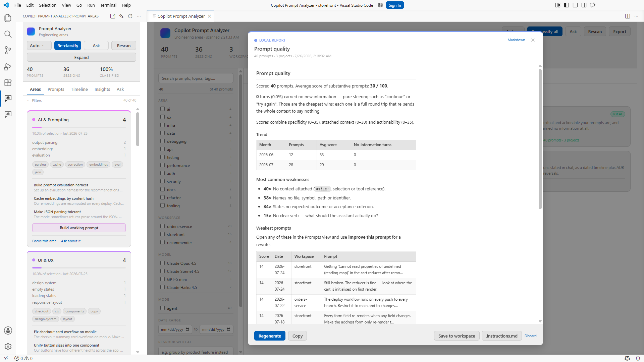644x362 pixels.
Task: Check the 'Claude Opus 4.5' model checkbox
Action: click(x=162, y=263)
